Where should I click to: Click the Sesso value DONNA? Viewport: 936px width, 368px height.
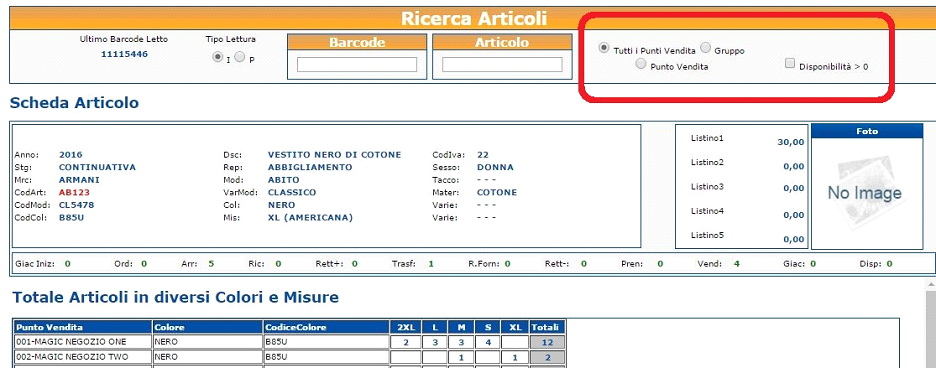[x=495, y=167]
